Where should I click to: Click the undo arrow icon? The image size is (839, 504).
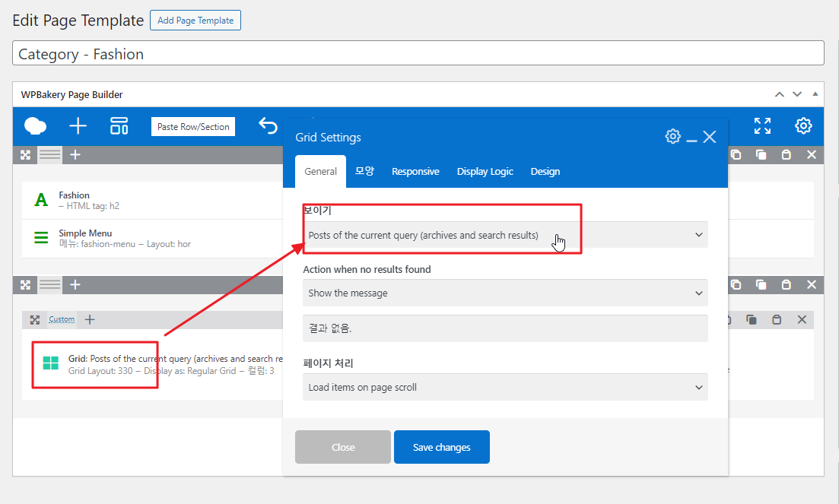(x=268, y=126)
